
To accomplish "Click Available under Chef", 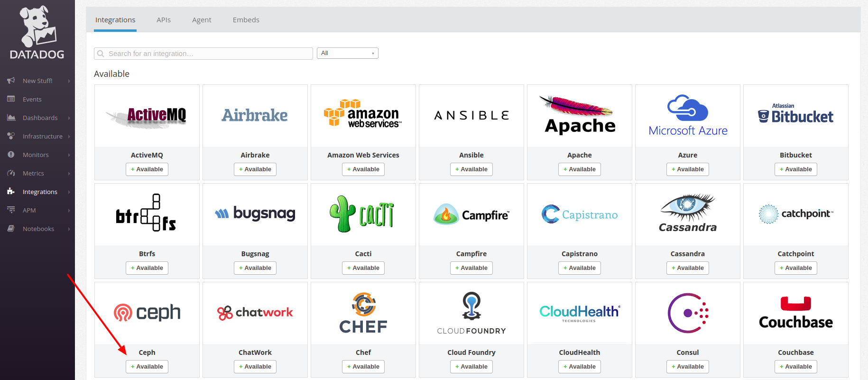I will [363, 367].
